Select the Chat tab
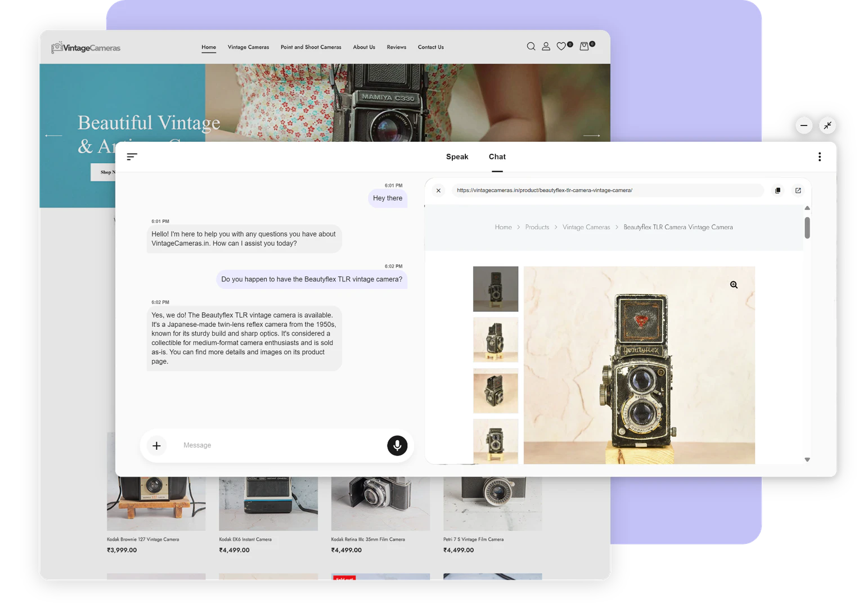 pos(497,157)
